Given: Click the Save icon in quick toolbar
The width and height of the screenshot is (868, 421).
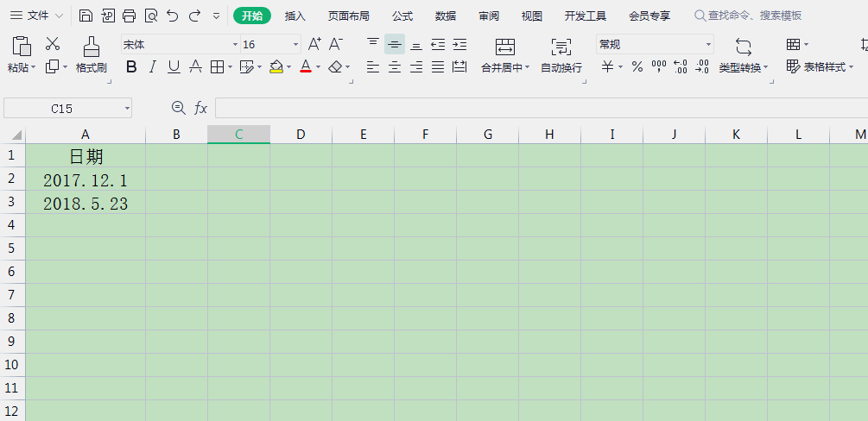Looking at the screenshot, I should [86, 16].
